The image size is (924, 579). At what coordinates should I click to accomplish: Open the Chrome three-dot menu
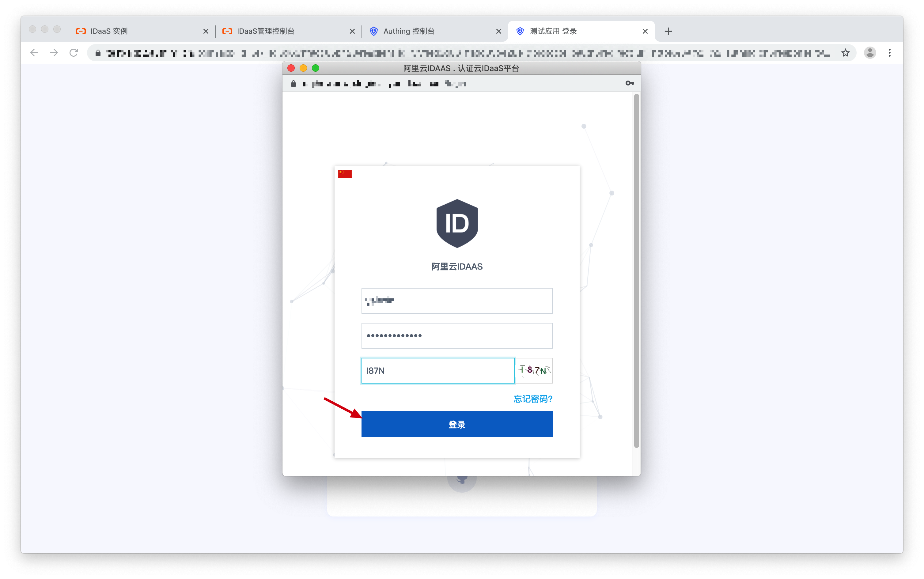(890, 53)
